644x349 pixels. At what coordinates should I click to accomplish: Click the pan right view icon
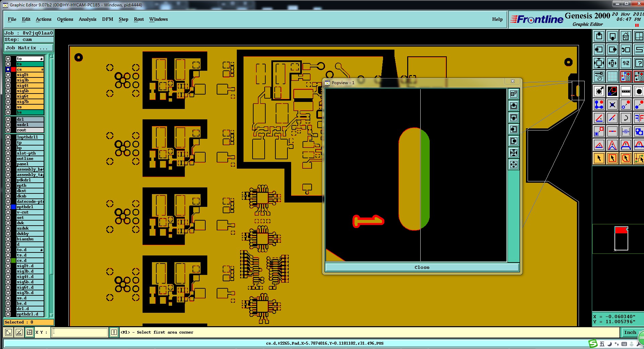pyautogui.click(x=612, y=50)
